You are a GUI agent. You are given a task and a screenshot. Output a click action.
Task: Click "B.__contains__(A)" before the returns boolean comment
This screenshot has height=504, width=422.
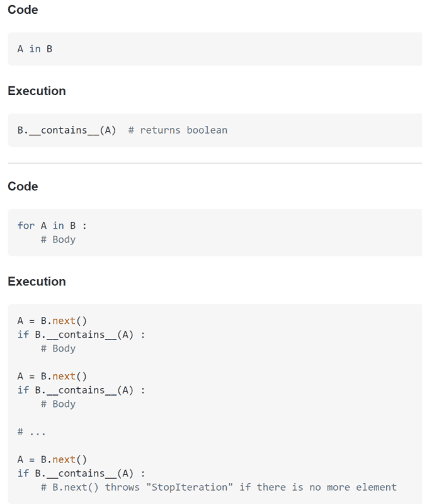[x=67, y=130]
